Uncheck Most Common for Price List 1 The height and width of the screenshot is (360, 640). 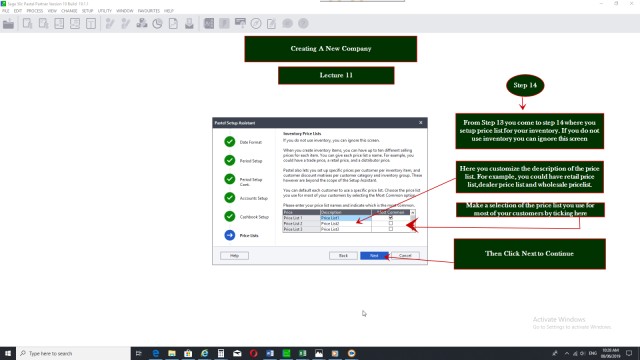(391, 218)
